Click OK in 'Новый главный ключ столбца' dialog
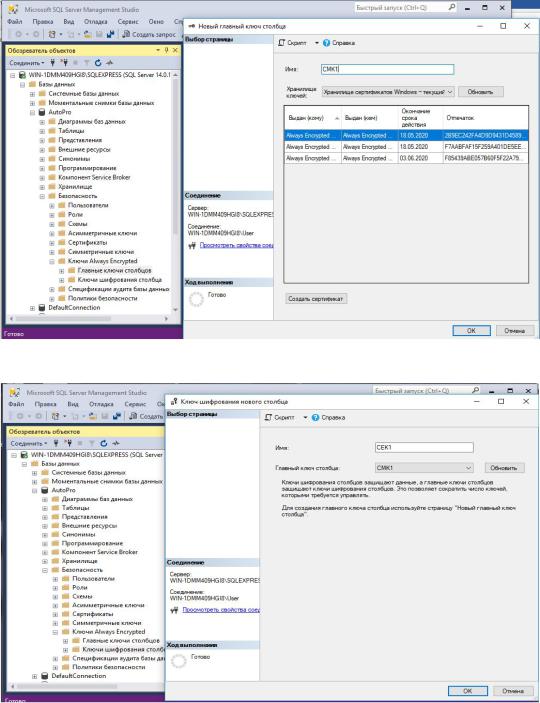Image resolution: width=540 pixels, height=703 pixels. click(x=471, y=330)
